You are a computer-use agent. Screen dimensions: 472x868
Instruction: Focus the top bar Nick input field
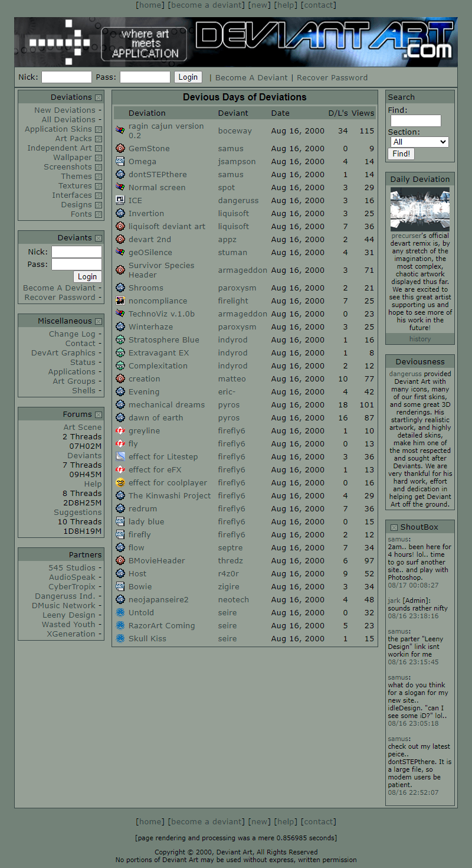[x=67, y=77]
